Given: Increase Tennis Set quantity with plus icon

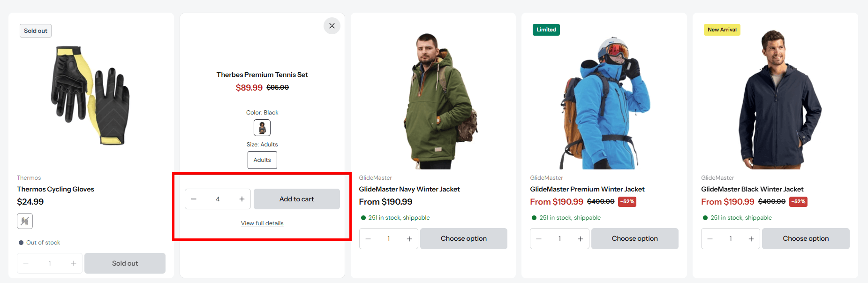Looking at the screenshot, I should click(x=242, y=199).
